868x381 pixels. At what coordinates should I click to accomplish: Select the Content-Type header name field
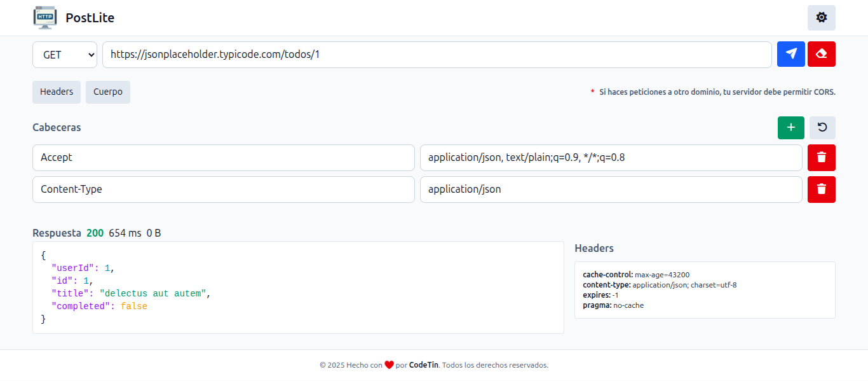coord(223,190)
